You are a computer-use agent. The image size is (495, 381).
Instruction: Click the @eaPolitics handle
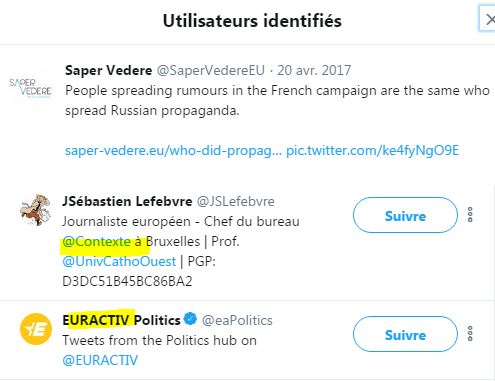pyautogui.click(x=237, y=320)
